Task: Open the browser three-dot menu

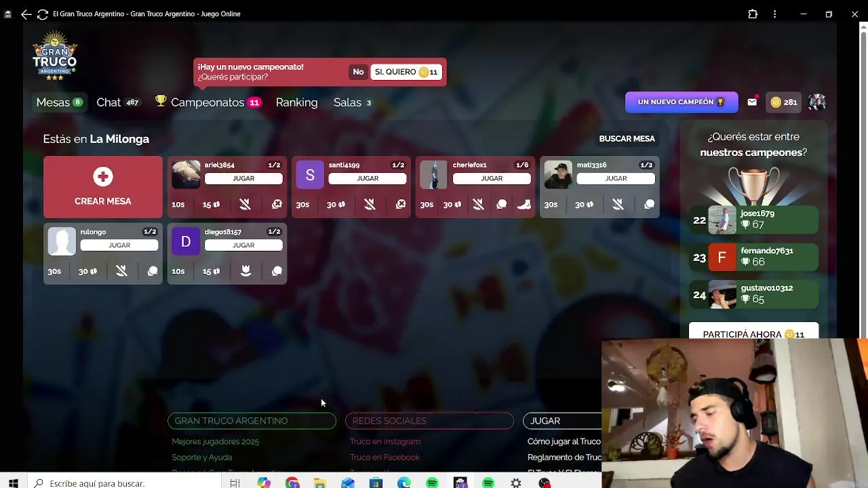Action: (x=774, y=14)
